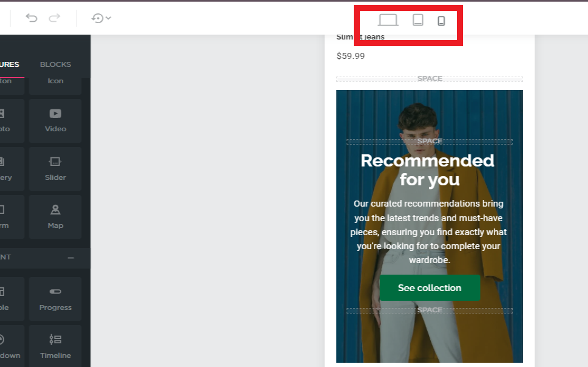Add the Video element
This screenshot has height=367, width=588.
click(55, 121)
